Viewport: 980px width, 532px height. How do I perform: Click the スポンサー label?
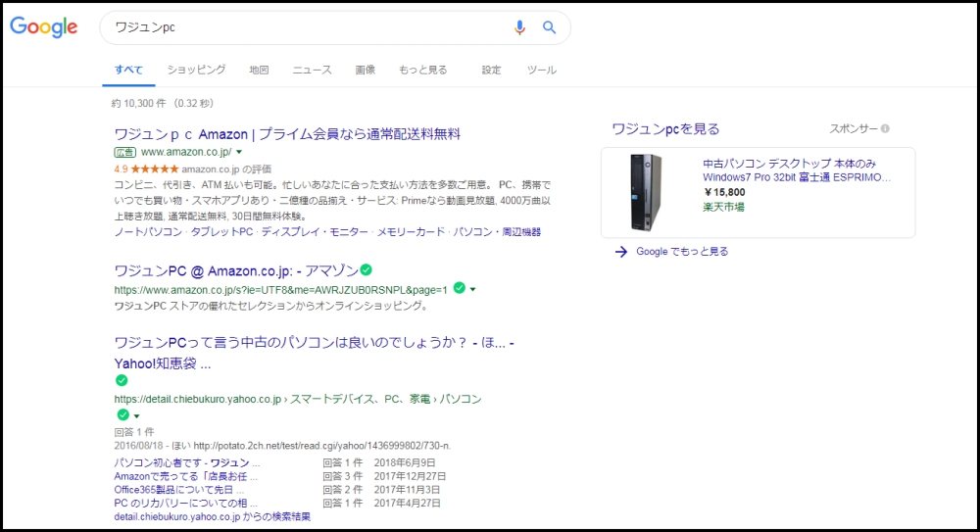854,128
